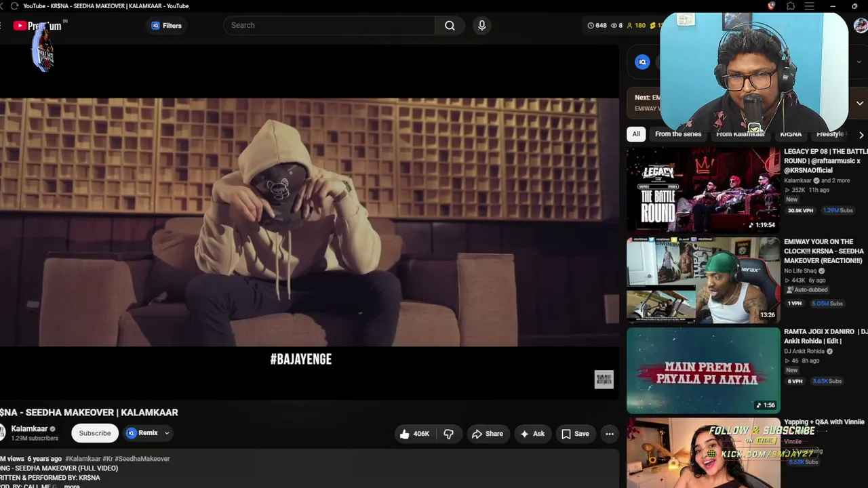This screenshot has width=868, height=488.
Task: Open the browser extensions puzzle icon
Action: pyautogui.click(x=791, y=6)
